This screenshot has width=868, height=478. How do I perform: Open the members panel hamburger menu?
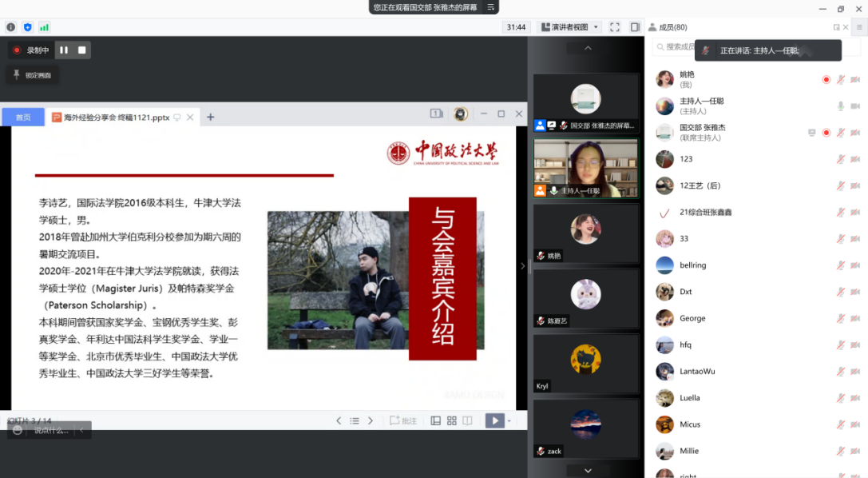pos(860,27)
